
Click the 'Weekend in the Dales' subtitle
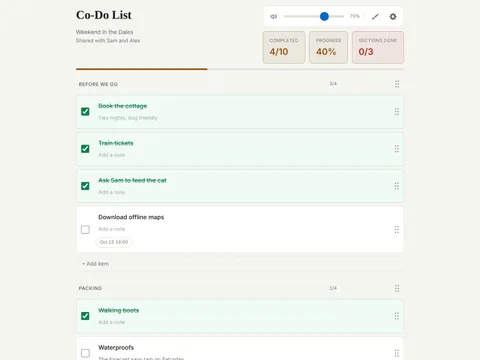(104, 32)
